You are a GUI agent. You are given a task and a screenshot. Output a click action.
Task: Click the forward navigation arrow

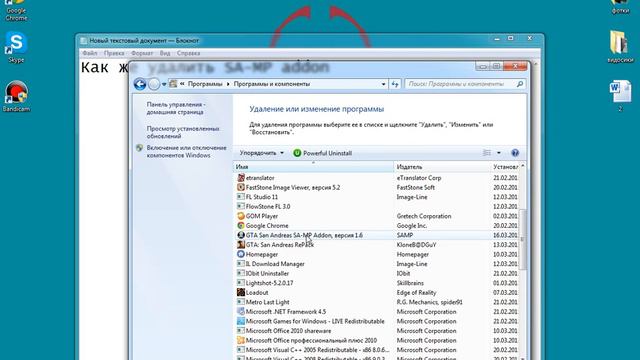(x=154, y=84)
